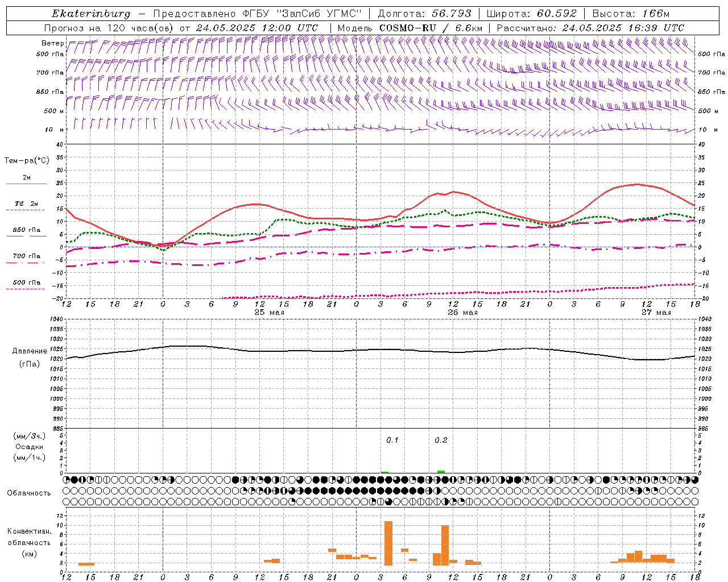
Task: Click the 'Давление' pressure panel label
Action: point(30,351)
